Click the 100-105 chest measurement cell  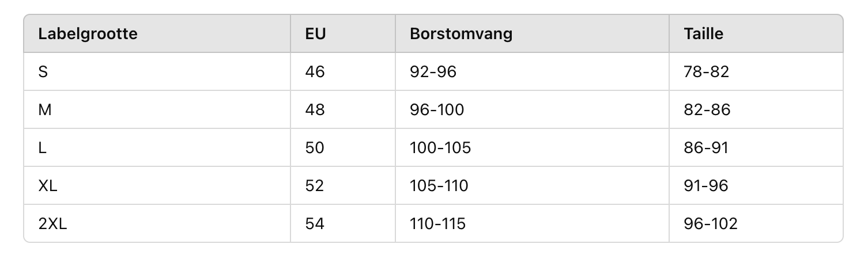click(x=440, y=148)
